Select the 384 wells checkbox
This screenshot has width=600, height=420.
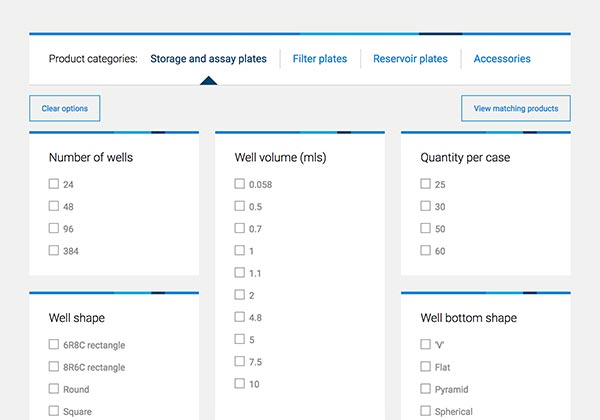(x=54, y=250)
